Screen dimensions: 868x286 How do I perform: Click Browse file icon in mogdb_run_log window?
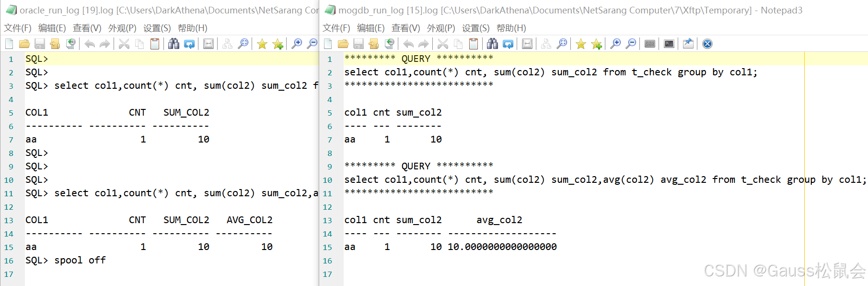point(374,44)
